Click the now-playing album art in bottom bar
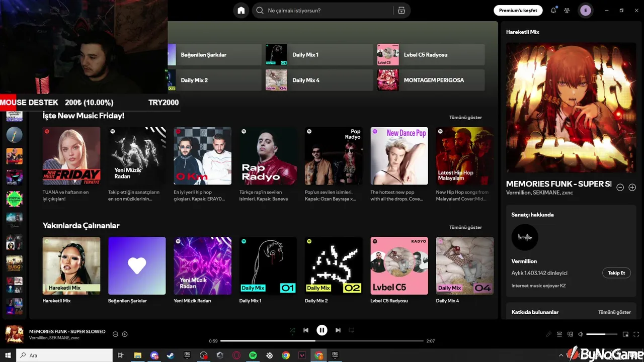The image size is (644, 362). pyautogui.click(x=14, y=334)
